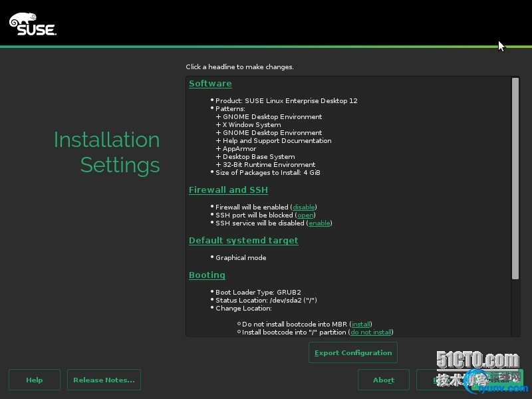Select the 'Change Location:' text
This screenshot has height=399, width=532.
tap(243, 309)
